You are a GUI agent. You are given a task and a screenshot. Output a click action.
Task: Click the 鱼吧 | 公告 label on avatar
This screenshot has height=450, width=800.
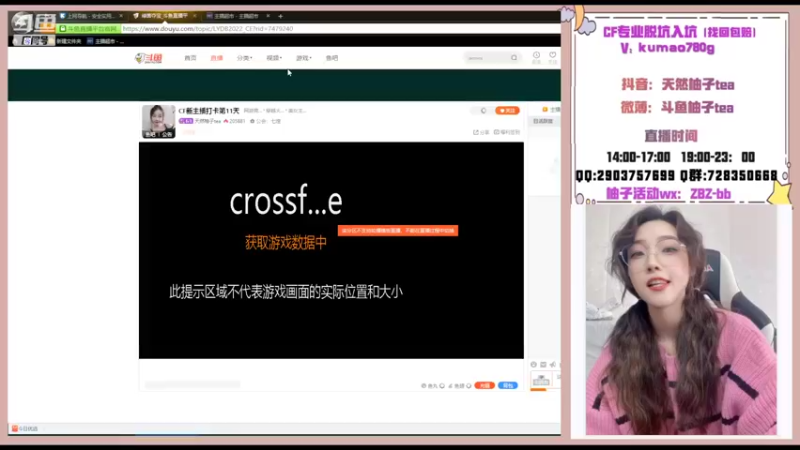[159, 135]
